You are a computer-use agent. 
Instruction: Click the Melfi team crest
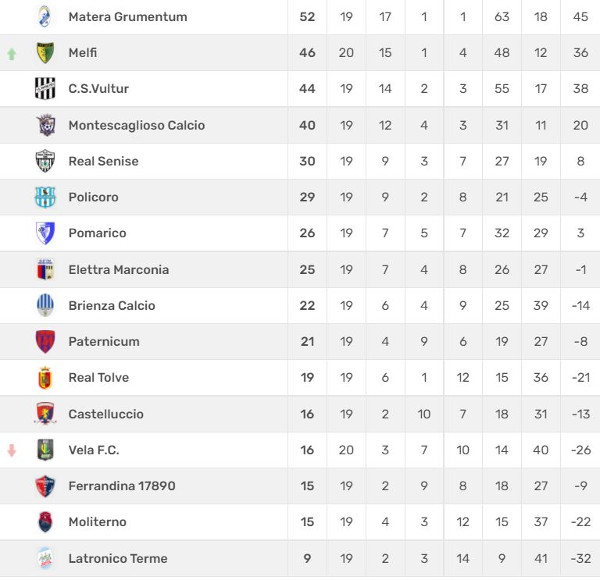(45, 52)
